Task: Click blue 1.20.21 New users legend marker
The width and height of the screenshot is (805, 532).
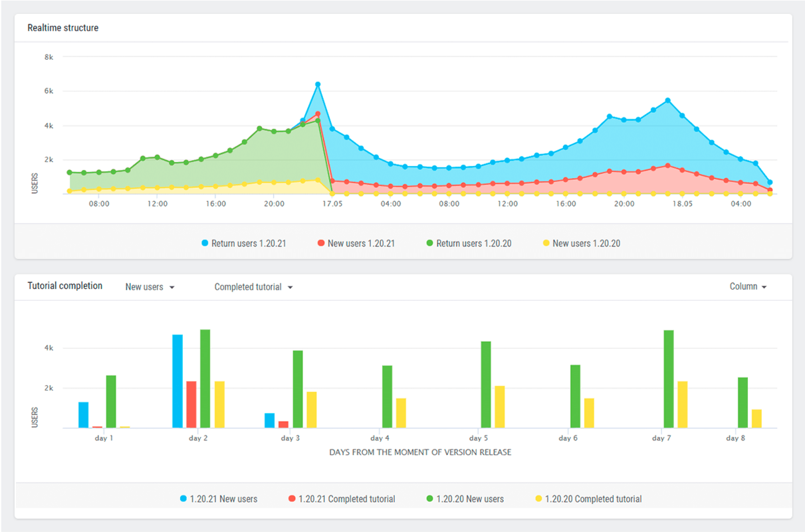Action: [x=183, y=499]
